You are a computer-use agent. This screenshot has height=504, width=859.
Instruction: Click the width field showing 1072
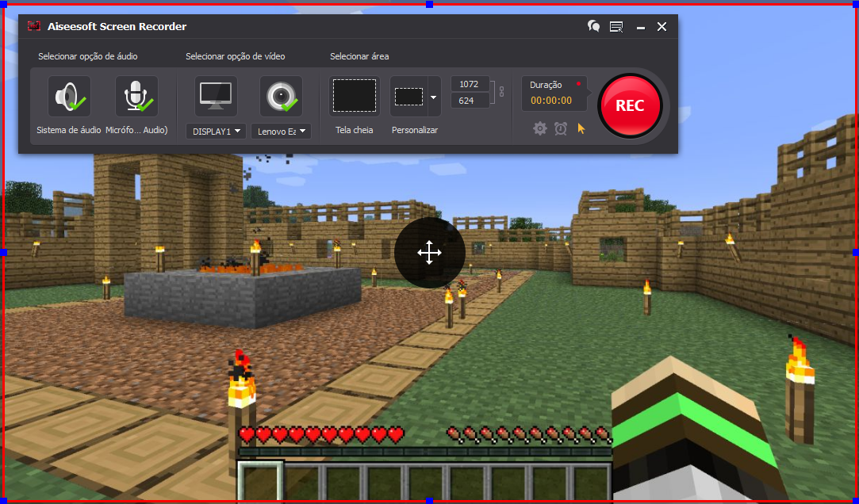click(470, 84)
